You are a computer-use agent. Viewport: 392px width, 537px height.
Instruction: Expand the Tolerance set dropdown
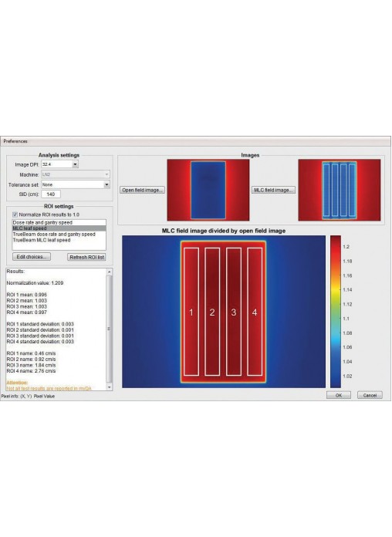click(x=106, y=184)
